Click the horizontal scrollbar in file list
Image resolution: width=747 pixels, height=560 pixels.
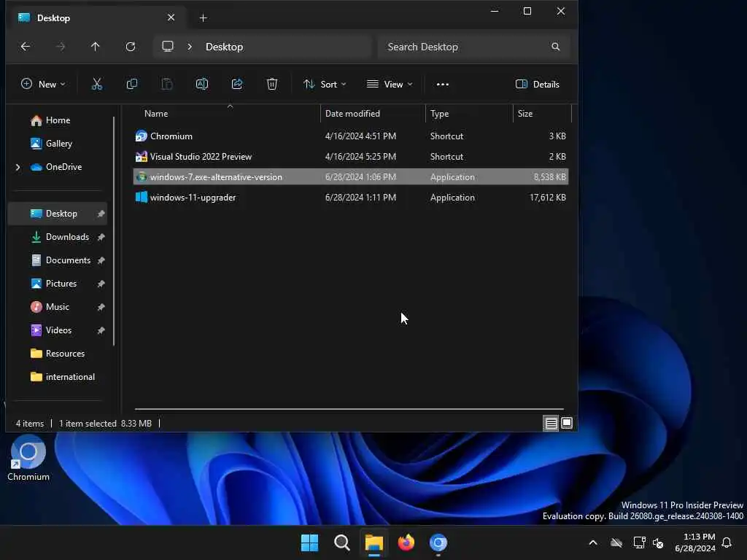pyautogui.click(x=349, y=408)
